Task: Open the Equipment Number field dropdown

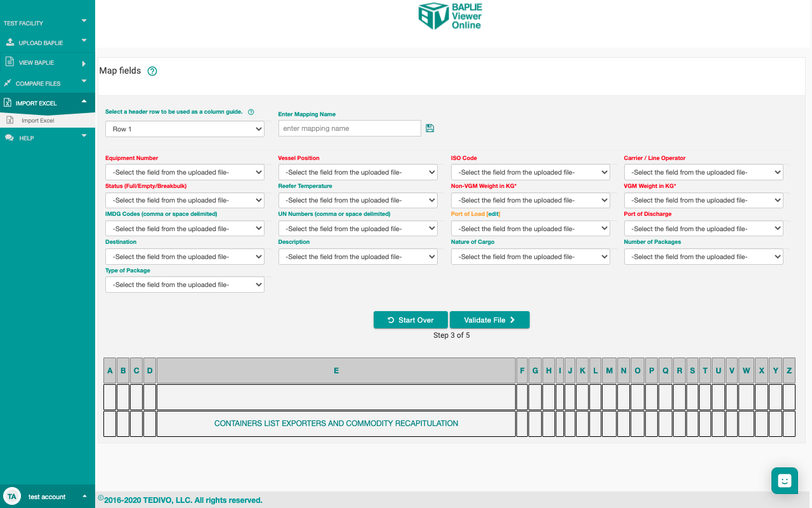Action: tap(185, 172)
